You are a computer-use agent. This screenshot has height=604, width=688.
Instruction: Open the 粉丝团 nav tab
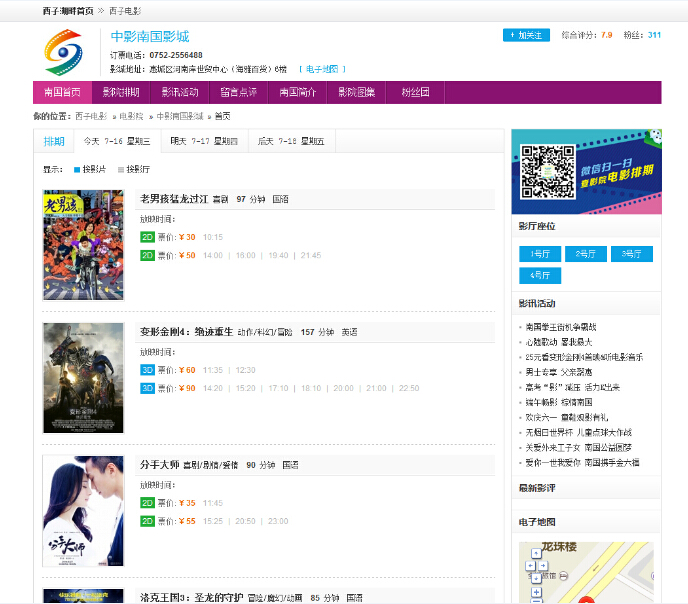tap(415, 93)
